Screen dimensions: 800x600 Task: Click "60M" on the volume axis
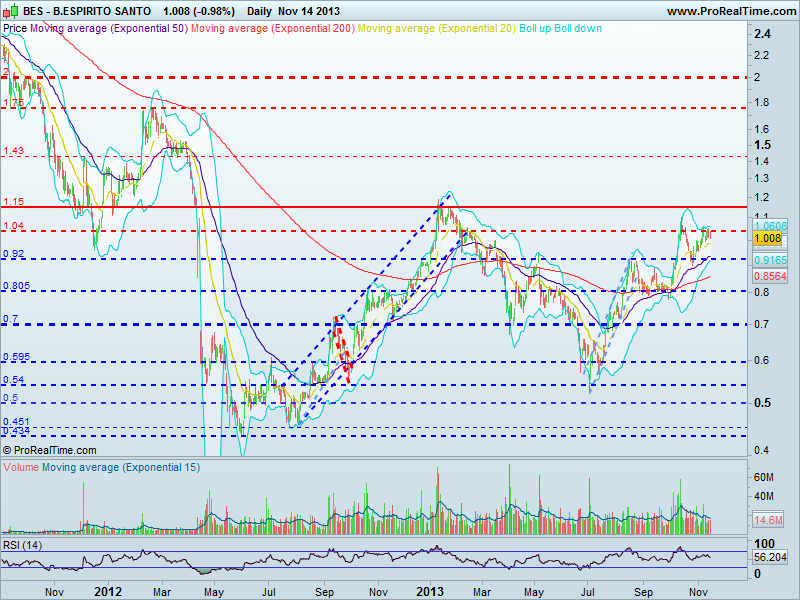tap(763, 477)
